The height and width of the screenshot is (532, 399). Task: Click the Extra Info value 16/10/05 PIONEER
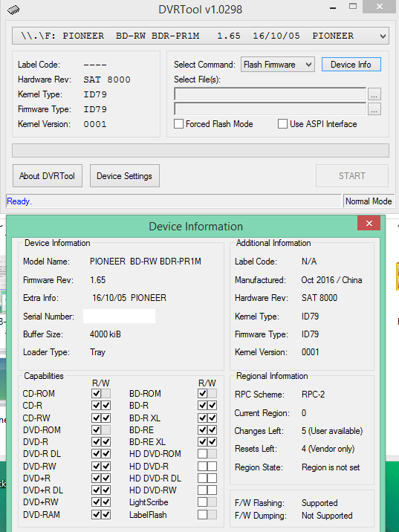(x=129, y=298)
